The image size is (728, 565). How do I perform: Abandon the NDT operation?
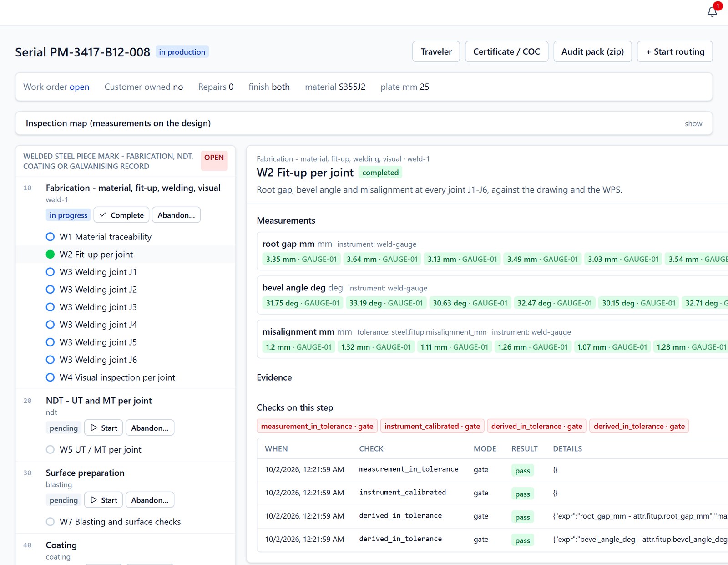[x=150, y=428]
